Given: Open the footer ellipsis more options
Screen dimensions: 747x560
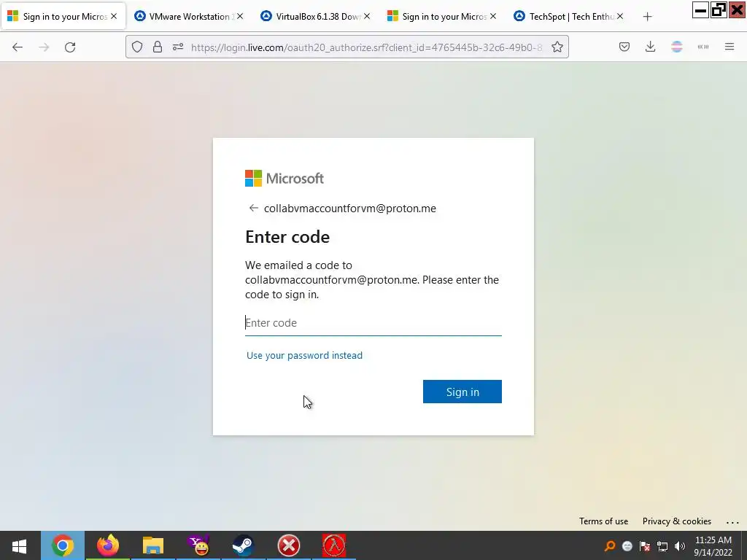Looking at the screenshot, I should pos(732,522).
